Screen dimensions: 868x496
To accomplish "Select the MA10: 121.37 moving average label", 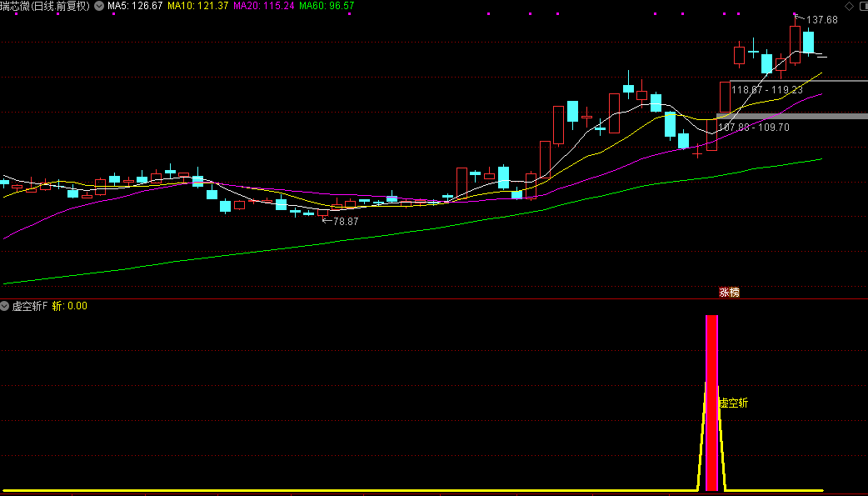I will tap(197, 6).
